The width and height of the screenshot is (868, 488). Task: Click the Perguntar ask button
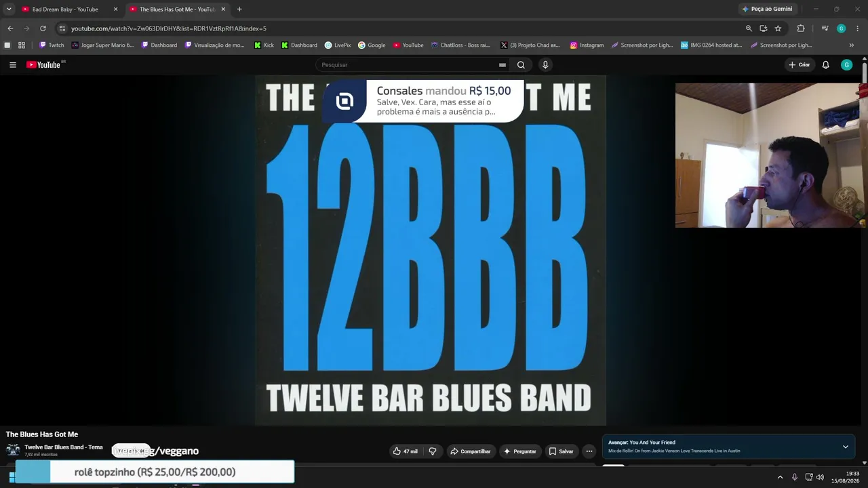click(x=520, y=451)
